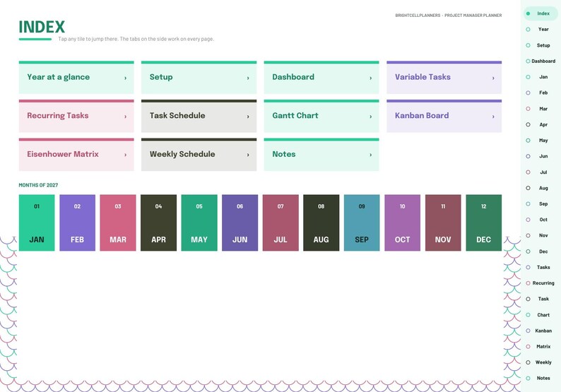Screen dimensions: 561x392
Task: Select the Apr side tab
Action: tap(541, 124)
